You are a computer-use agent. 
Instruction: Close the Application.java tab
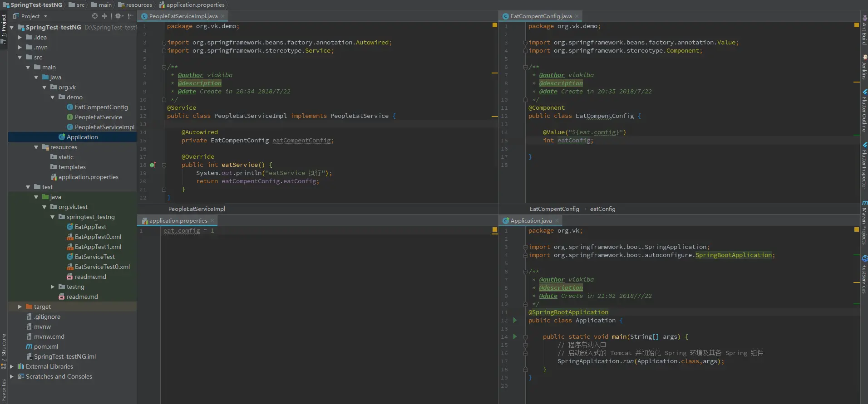pos(557,221)
